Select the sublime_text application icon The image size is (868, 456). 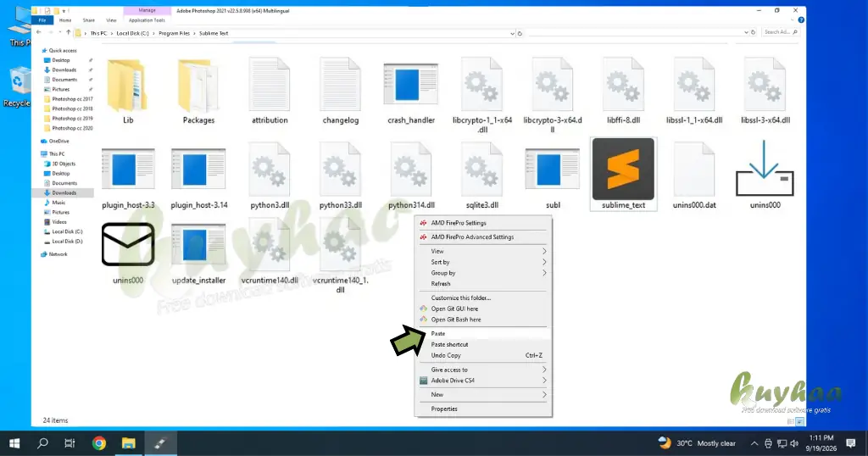coord(623,174)
